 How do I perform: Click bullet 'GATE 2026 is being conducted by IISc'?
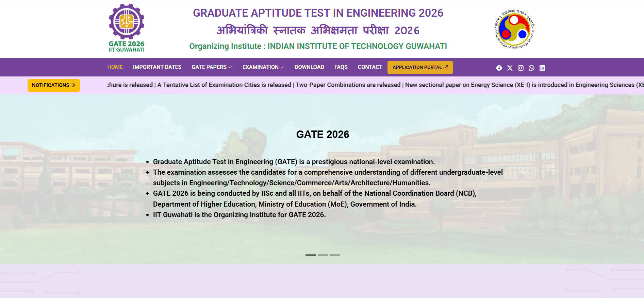point(315,199)
